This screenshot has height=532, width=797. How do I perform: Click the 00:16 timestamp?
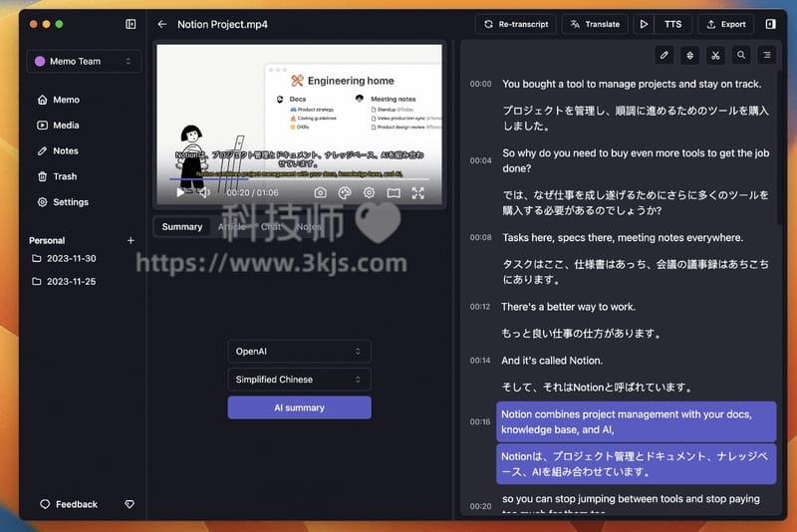(480, 421)
